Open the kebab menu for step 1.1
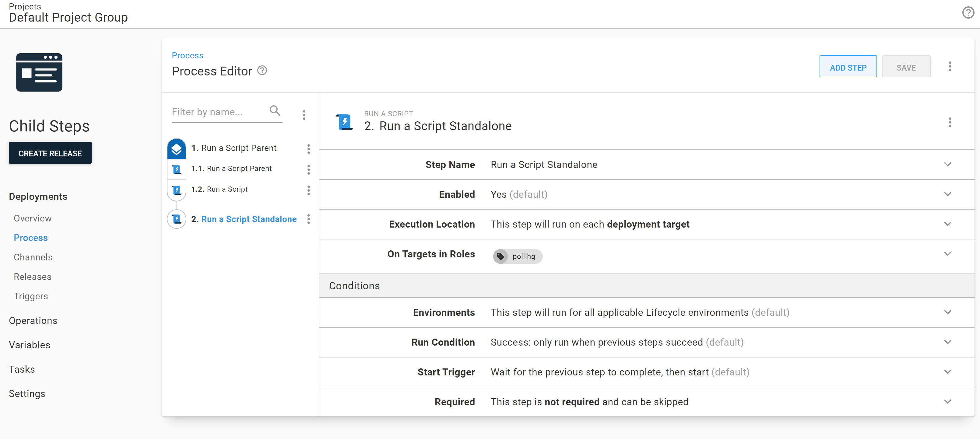980x439 pixels. pyautogui.click(x=308, y=169)
